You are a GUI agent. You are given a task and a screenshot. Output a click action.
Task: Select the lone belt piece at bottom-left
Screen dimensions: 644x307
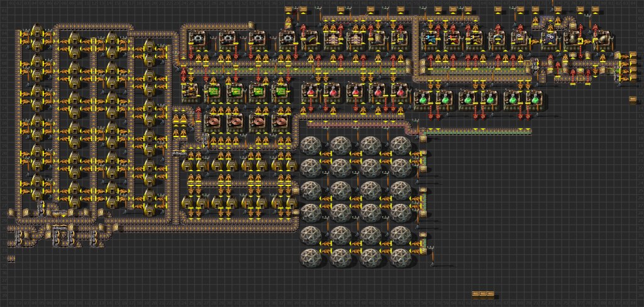(x=11, y=259)
